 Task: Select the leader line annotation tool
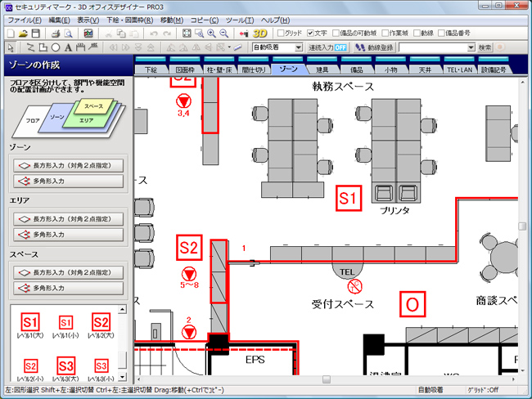(x=92, y=47)
